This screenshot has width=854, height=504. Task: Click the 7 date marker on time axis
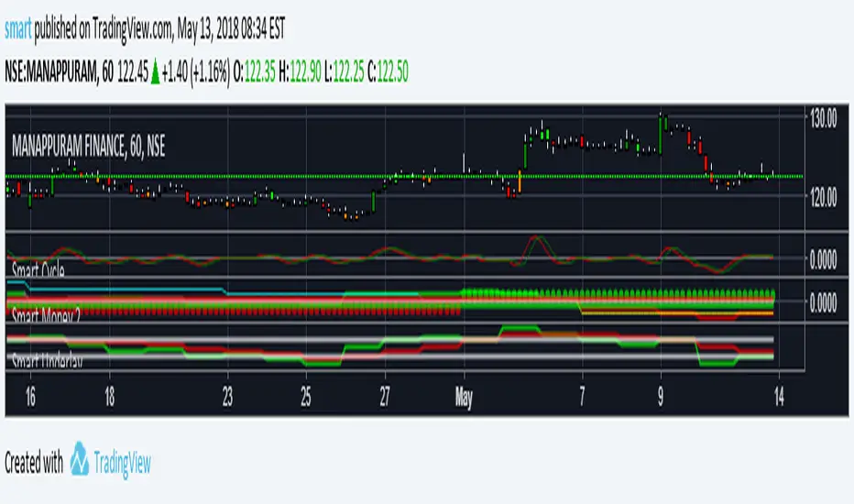582,397
